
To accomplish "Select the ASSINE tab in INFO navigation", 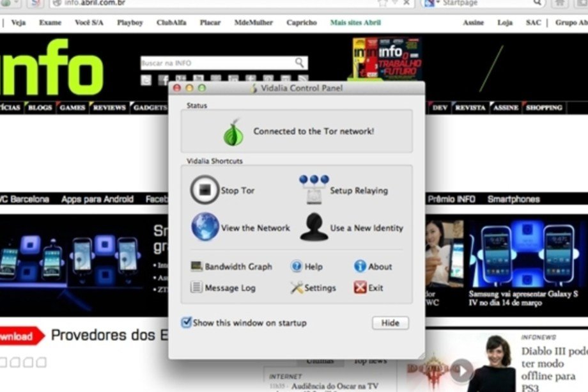I will (506, 107).
